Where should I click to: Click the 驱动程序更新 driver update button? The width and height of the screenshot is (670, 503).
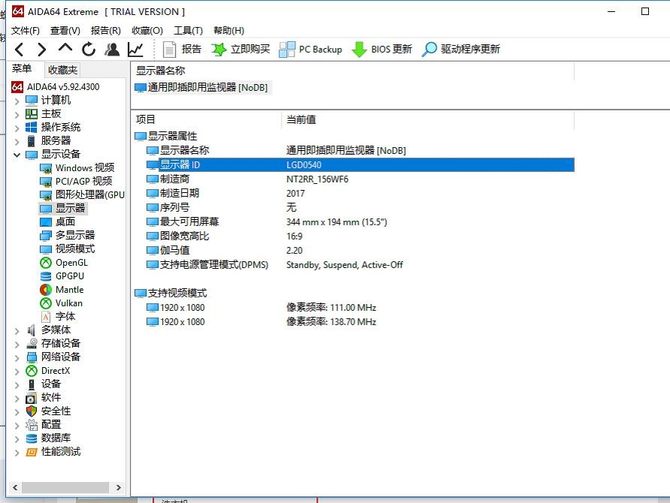461,50
